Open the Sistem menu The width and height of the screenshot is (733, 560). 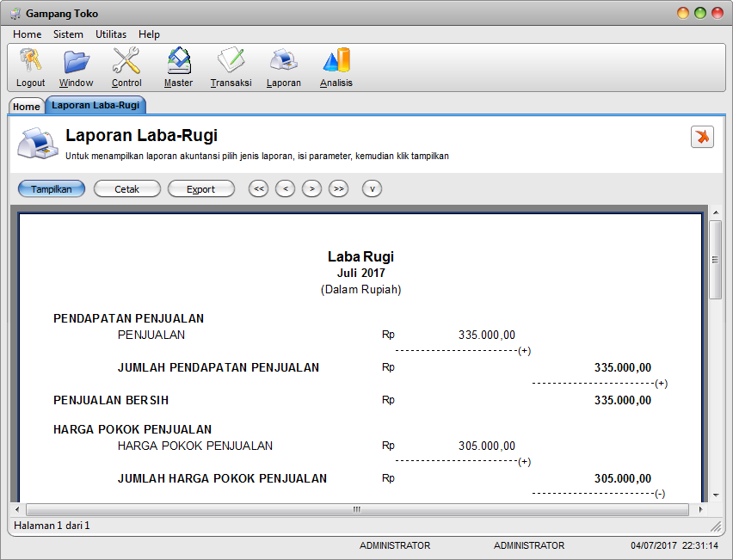pyautogui.click(x=68, y=34)
